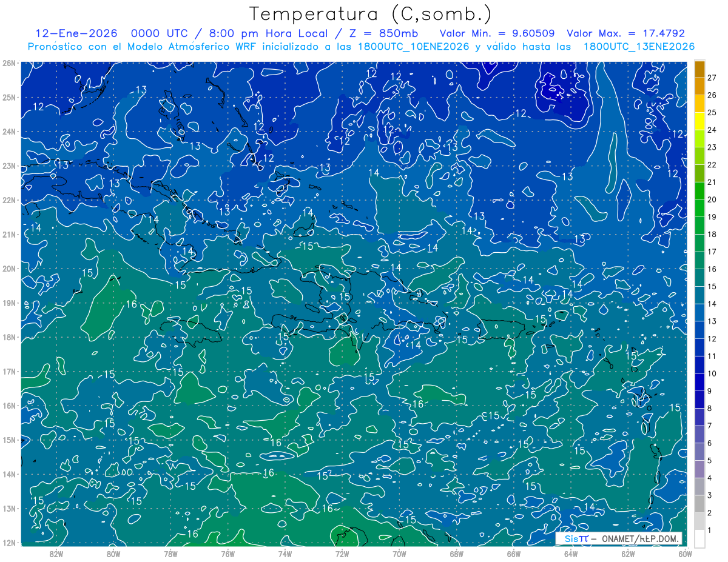Click the number 18 on the color scale
Image resolution: width=728 pixels, height=562 pixels.
click(x=712, y=235)
